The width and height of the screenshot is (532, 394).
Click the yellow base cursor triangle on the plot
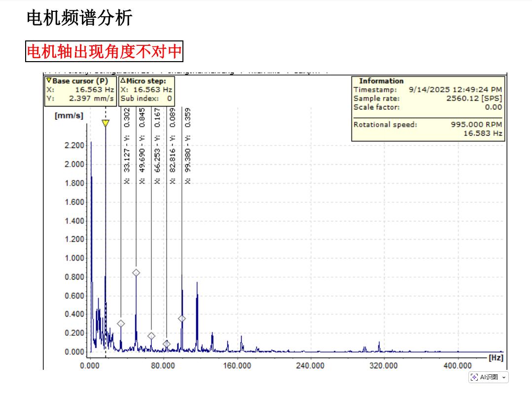click(106, 123)
